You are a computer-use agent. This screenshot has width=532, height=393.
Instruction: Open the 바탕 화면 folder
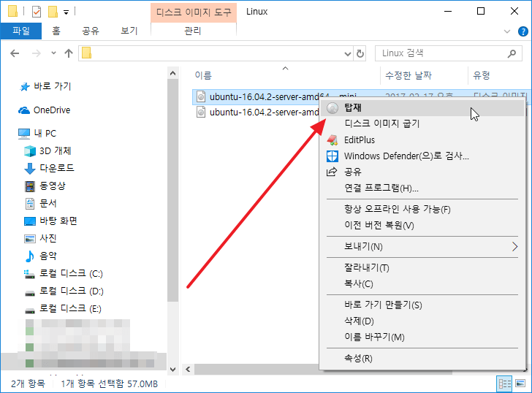[x=50, y=221]
